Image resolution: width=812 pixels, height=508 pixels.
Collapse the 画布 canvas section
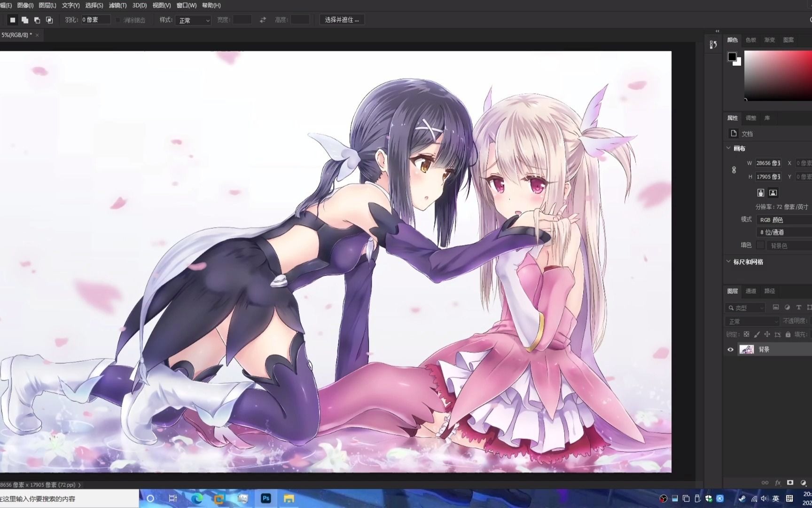click(729, 148)
